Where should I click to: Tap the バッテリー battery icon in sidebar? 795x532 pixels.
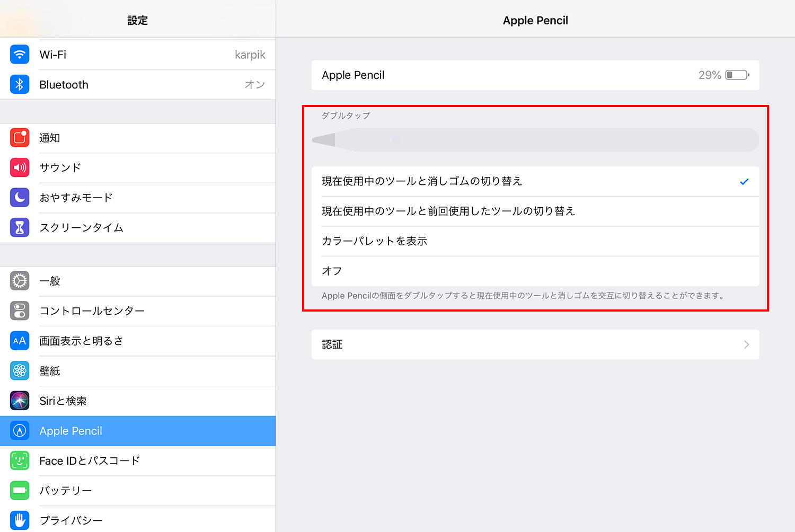click(x=20, y=491)
